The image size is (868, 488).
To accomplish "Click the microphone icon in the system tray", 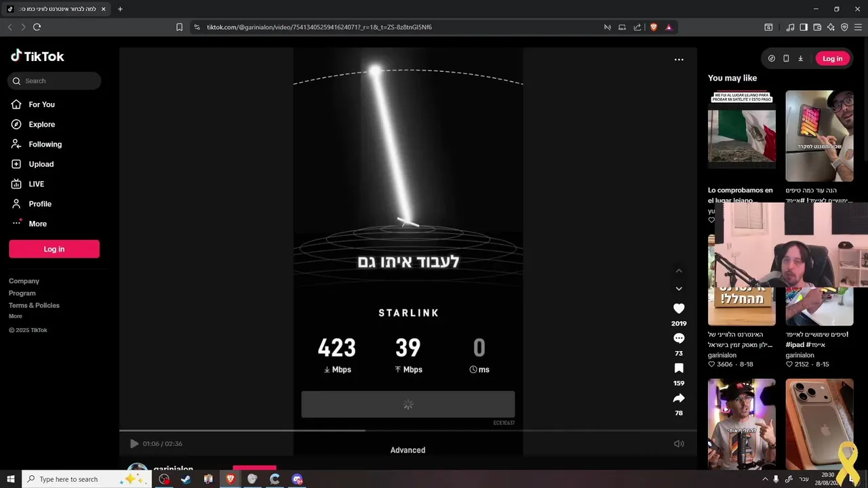I will (x=776, y=479).
